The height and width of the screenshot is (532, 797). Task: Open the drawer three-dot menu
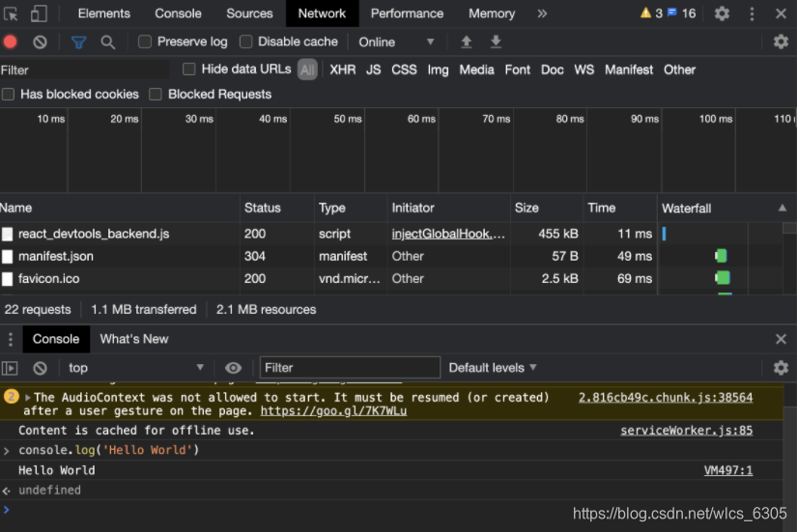(x=11, y=339)
